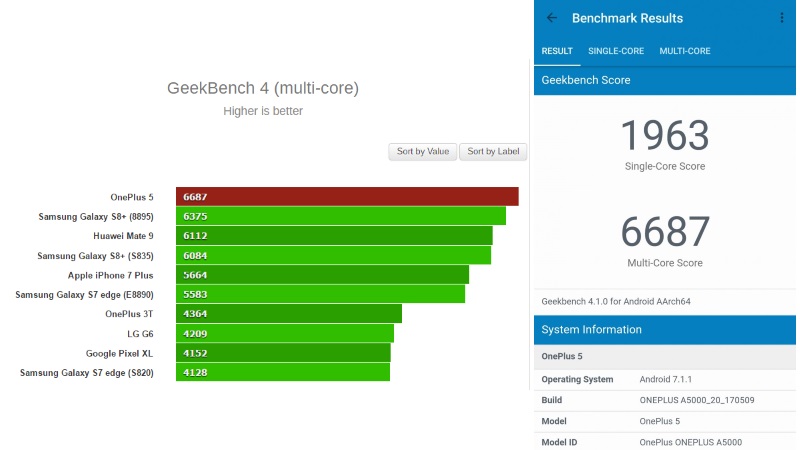This screenshot has width=800, height=450.
Task: Select the Google Pixel XL bar
Action: [x=283, y=353]
